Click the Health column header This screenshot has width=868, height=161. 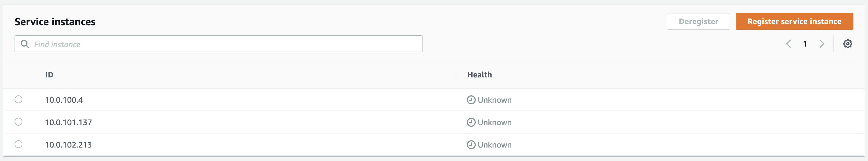pyautogui.click(x=479, y=75)
